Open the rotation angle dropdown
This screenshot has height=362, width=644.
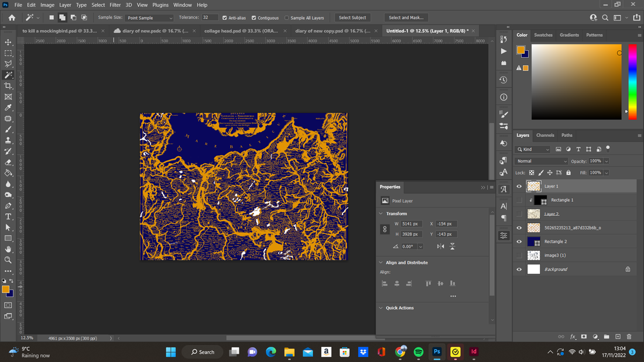coord(420,247)
